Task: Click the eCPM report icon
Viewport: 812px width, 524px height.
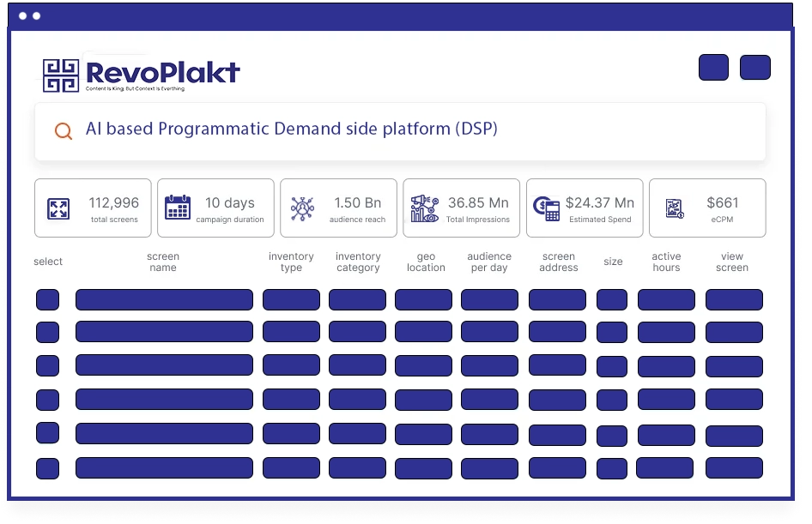Action: [x=675, y=208]
